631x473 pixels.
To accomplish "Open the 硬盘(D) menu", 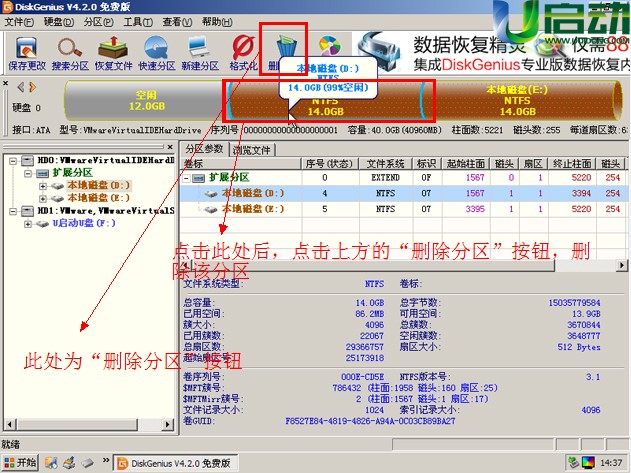I will [59, 22].
